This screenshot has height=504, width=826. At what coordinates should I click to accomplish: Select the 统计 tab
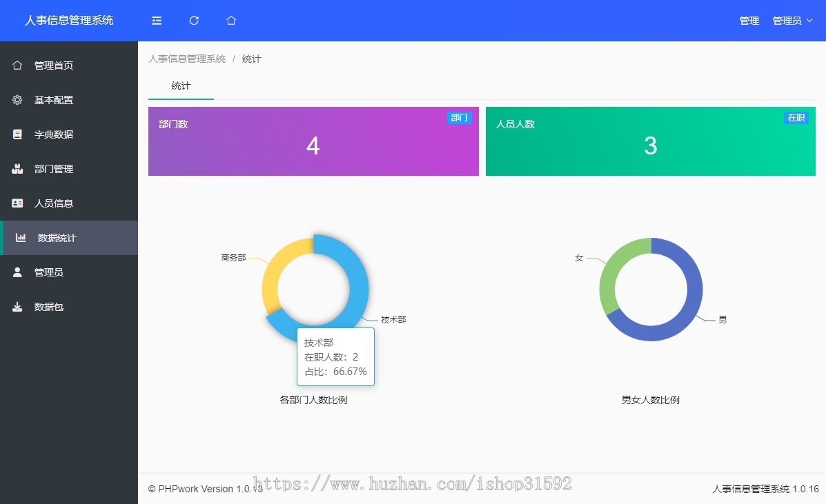coord(181,85)
